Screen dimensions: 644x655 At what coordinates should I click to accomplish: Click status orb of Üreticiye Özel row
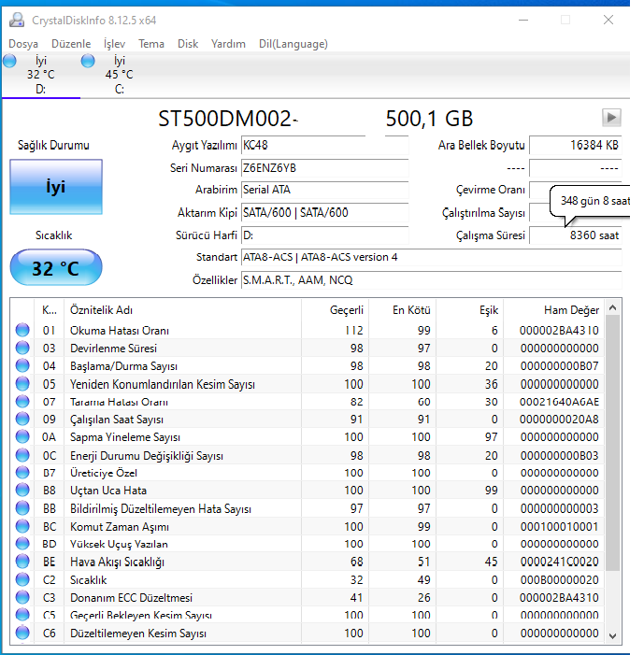click(x=22, y=473)
